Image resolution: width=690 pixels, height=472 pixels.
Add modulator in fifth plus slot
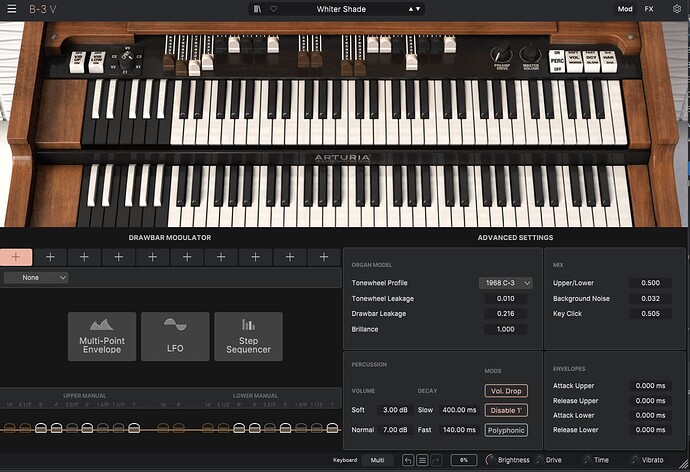pos(153,257)
